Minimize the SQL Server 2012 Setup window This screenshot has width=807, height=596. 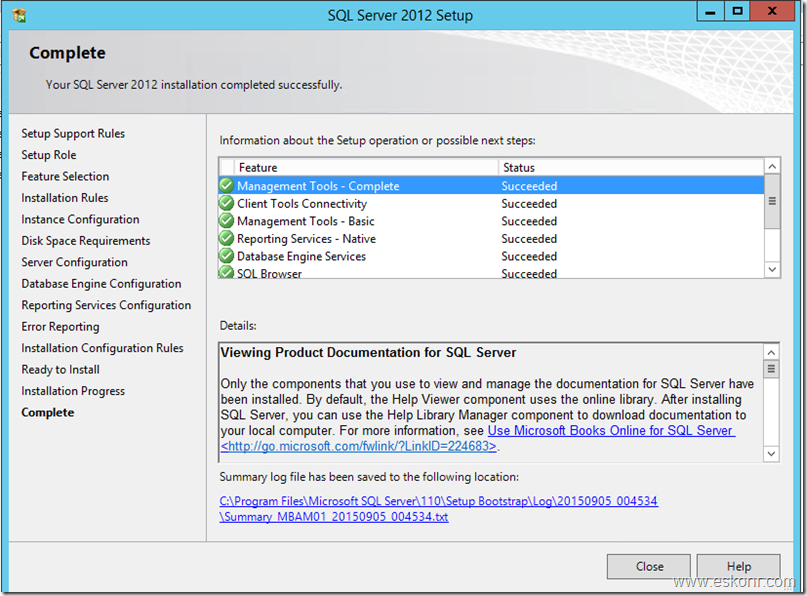[x=710, y=11]
